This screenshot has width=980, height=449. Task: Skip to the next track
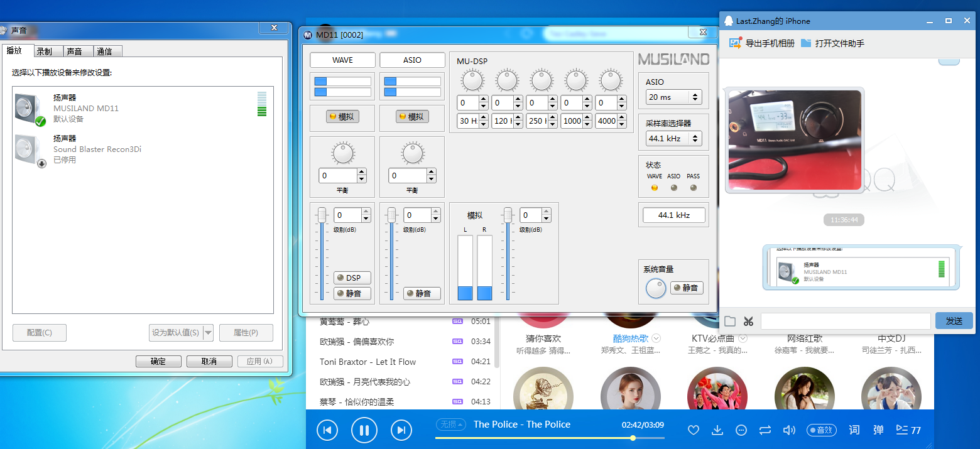tap(401, 430)
